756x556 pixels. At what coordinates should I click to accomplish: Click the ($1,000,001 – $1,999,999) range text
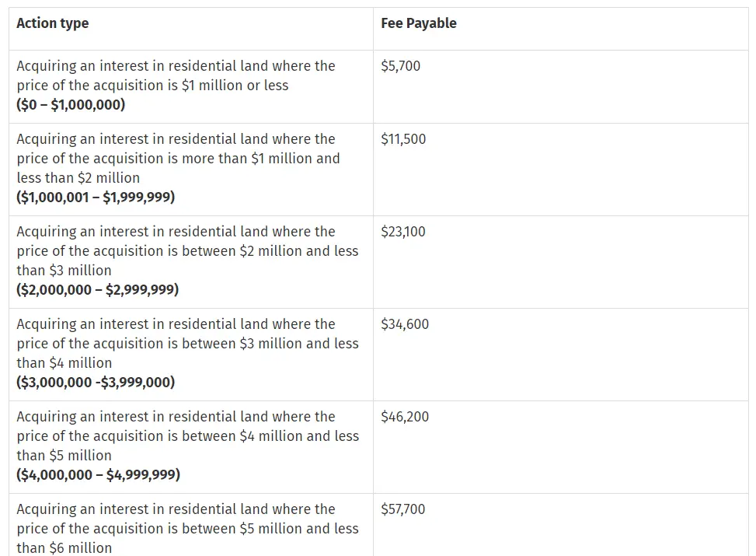[96, 198]
